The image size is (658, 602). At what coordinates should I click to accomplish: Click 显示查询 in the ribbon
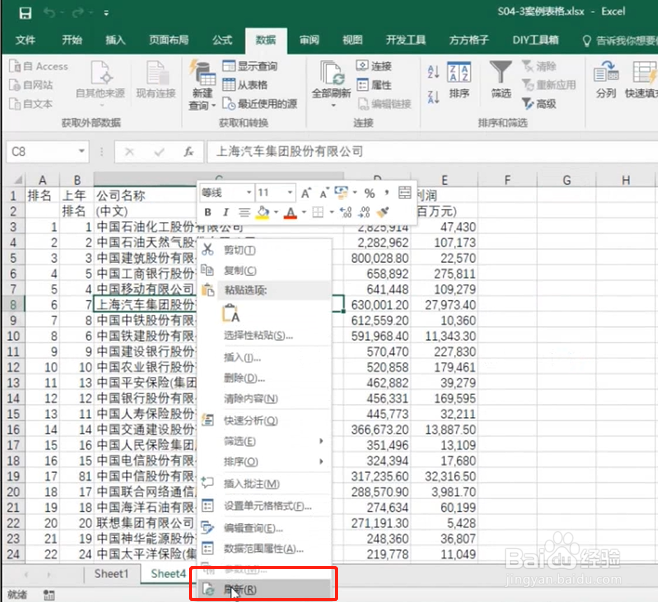click(x=250, y=66)
